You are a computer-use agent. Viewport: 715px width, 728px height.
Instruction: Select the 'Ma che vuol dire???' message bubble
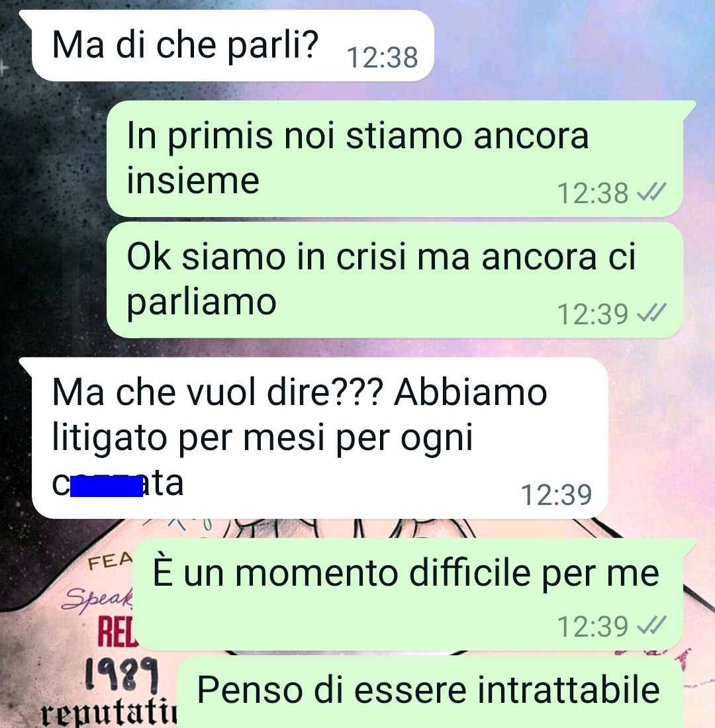[320, 438]
